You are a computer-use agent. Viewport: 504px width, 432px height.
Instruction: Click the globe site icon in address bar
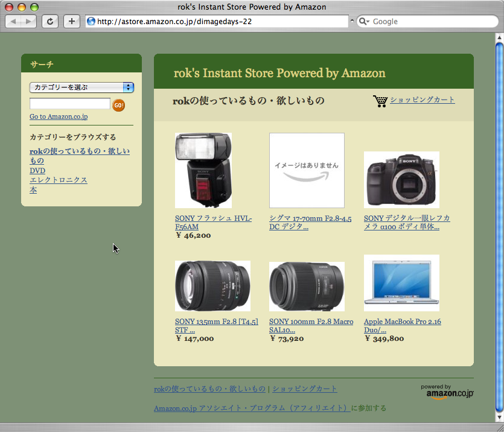[91, 21]
